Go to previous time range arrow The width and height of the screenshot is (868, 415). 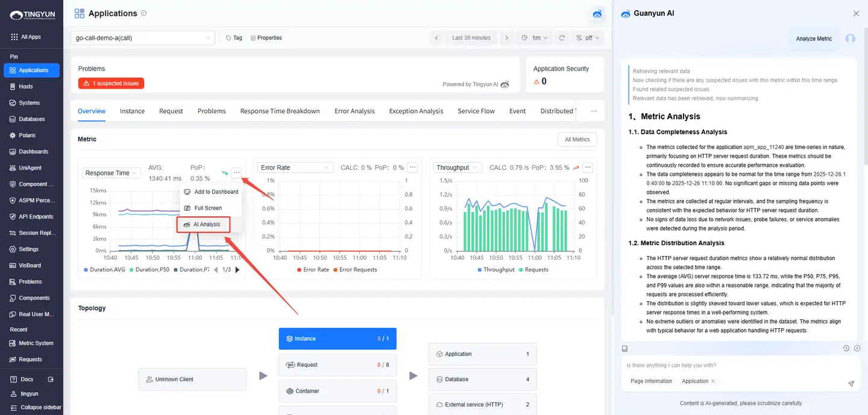coord(436,38)
